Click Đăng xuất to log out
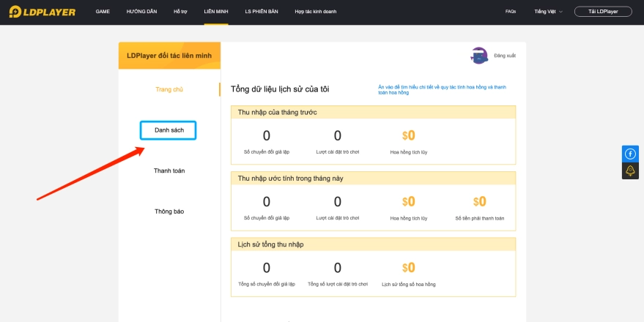 505,56
